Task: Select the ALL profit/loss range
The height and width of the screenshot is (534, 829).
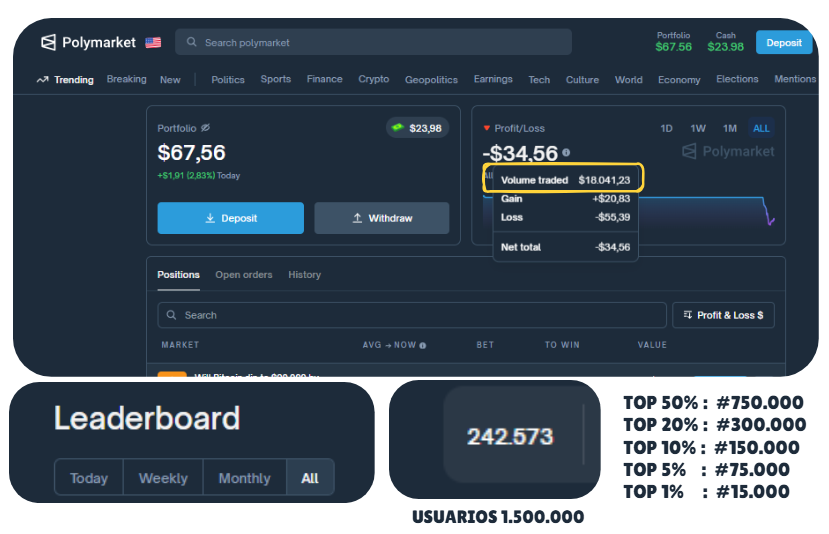Action: click(x=761, y=128)
